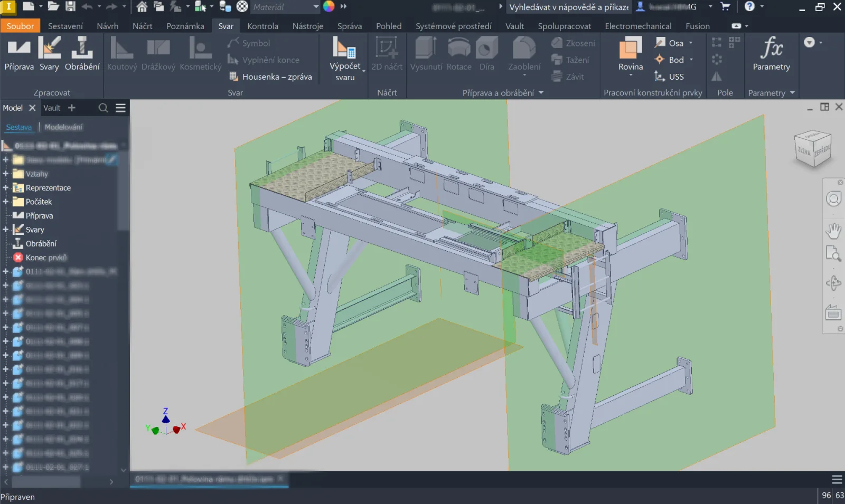Activate the Pan hand navigation tool

click(x=833, y=231)
